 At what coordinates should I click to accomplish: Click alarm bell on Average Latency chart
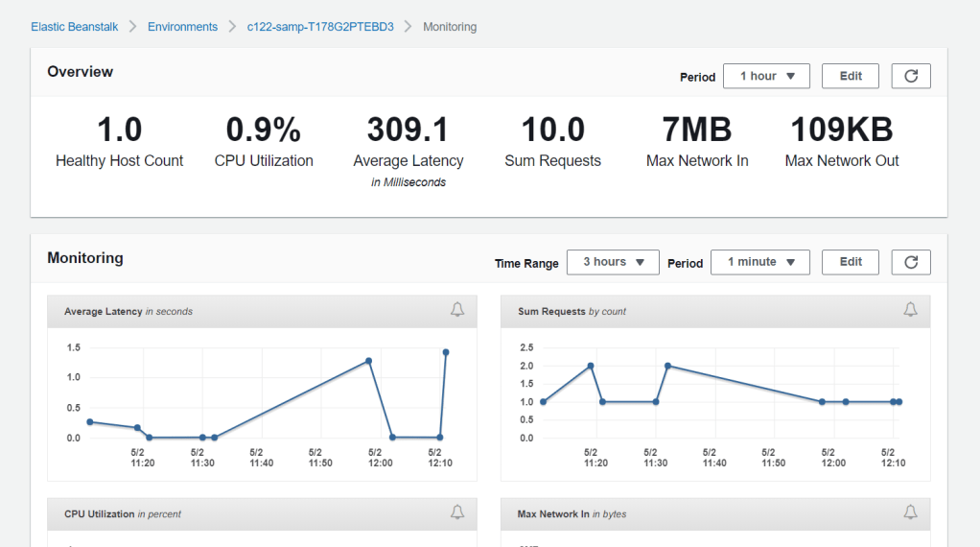click(x=457, y=309)
